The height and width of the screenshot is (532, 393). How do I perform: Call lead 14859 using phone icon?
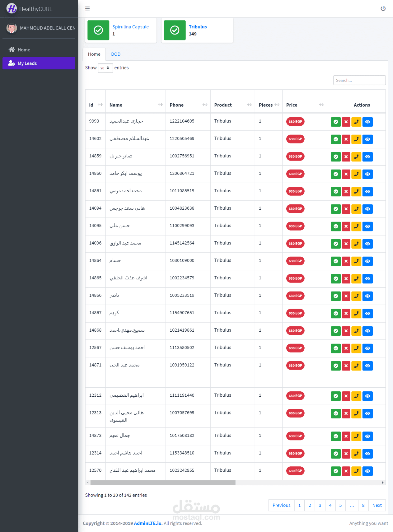click(x=356, y=156)
